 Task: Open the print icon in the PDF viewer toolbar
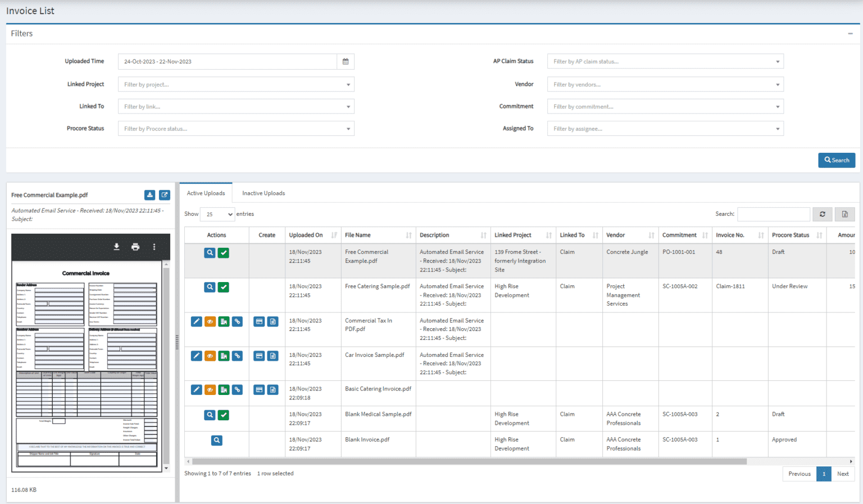pos(135,247)
